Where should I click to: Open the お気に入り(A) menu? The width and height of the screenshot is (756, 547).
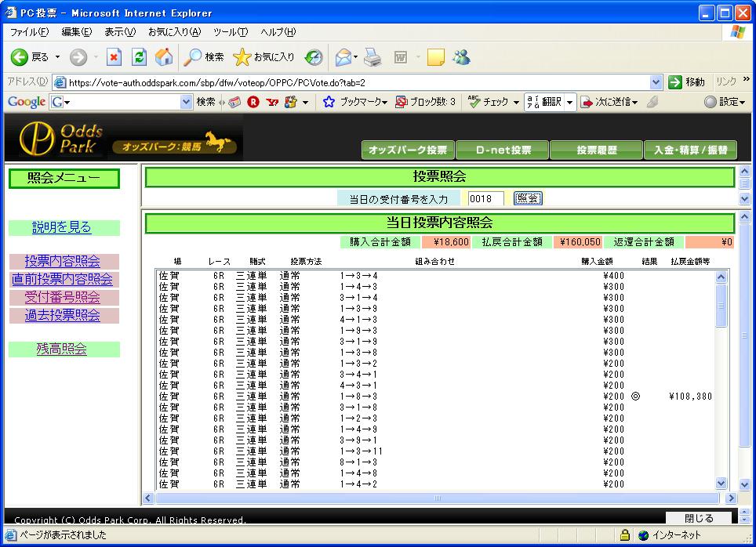(x=175, y=32)
